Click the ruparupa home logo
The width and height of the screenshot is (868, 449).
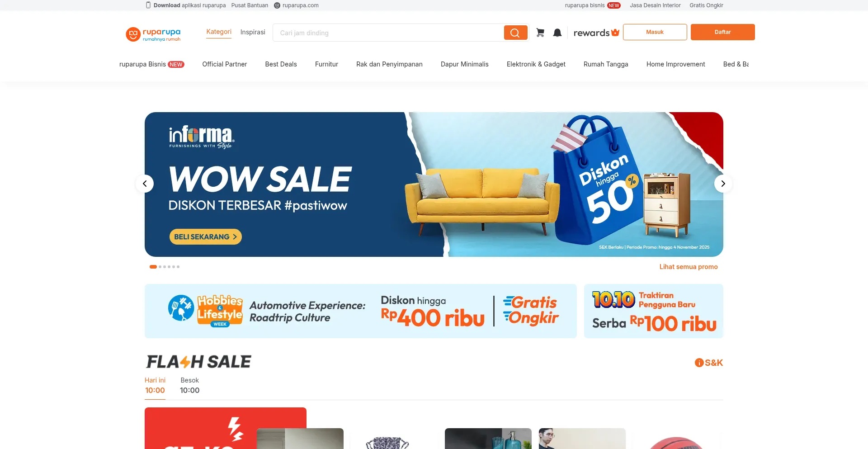coord(153,34)
